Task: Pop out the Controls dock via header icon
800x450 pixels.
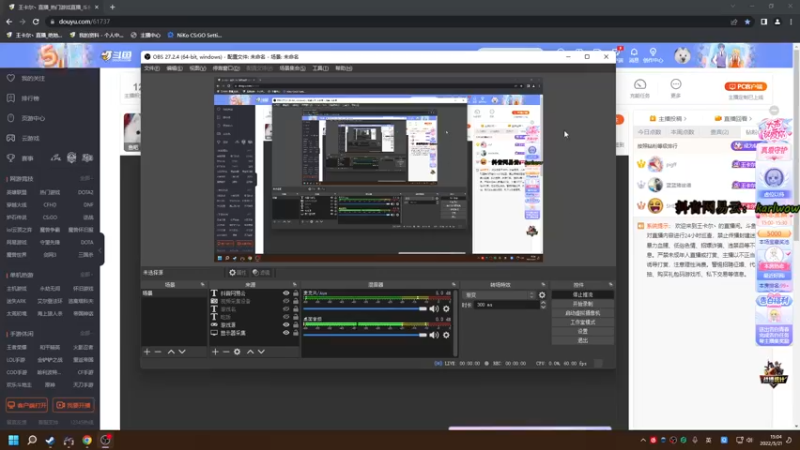Action: click(x=610, y=285)
